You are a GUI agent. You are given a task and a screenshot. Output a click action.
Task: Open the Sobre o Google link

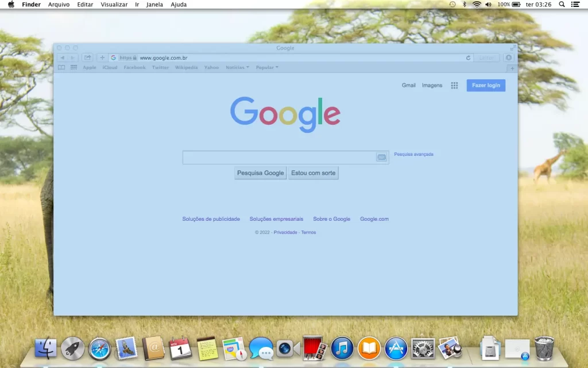point(331,219)
